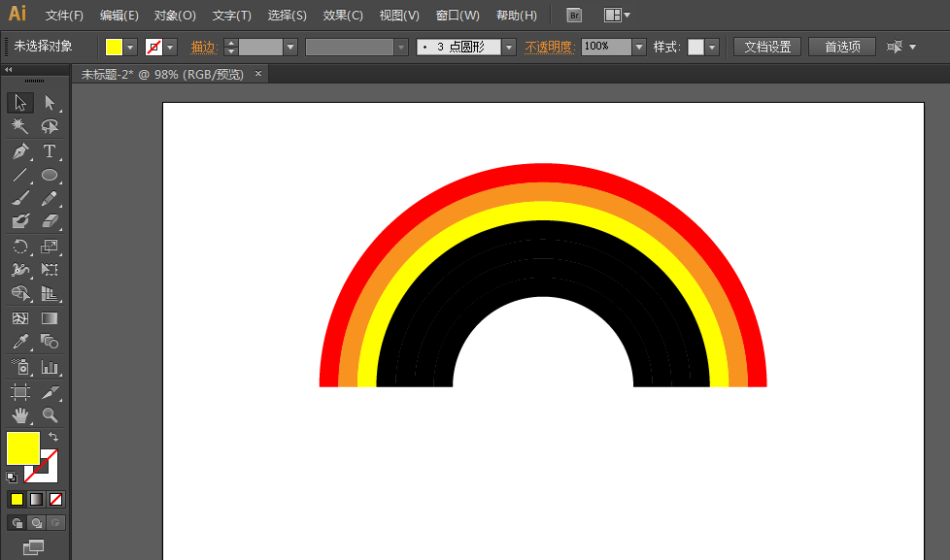Screen dimensions: 950x560
Task: Expand the opacity 100% dropdown
Action: pos(639,47)
